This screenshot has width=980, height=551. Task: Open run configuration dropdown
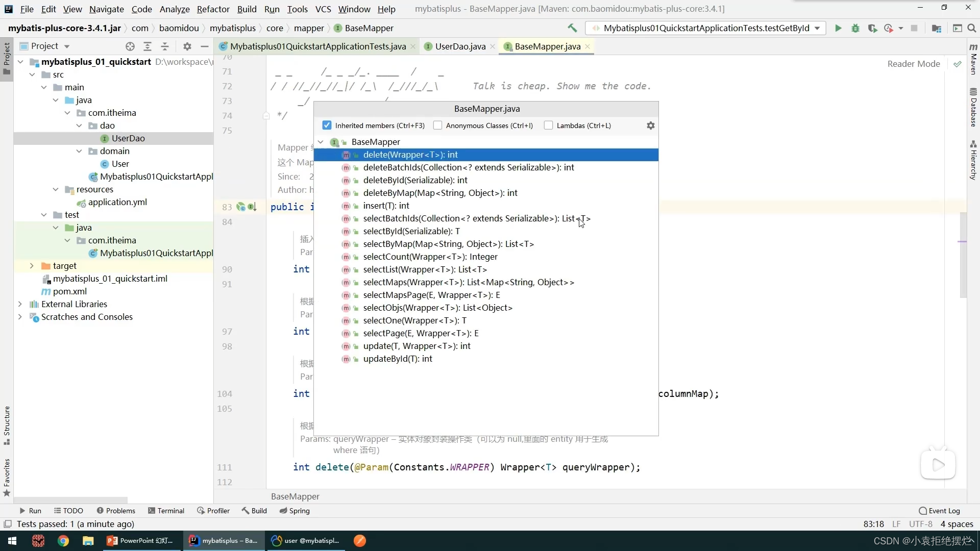pos(818,28)
